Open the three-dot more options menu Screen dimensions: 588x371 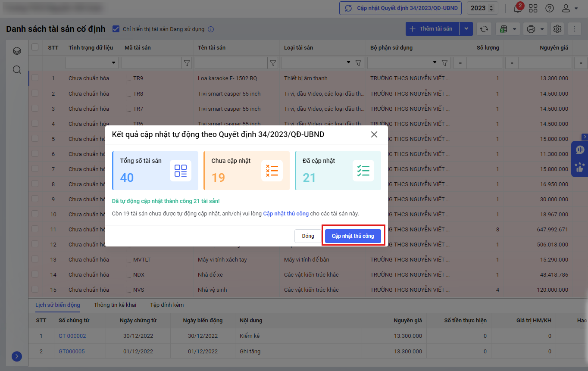point(574,29)
